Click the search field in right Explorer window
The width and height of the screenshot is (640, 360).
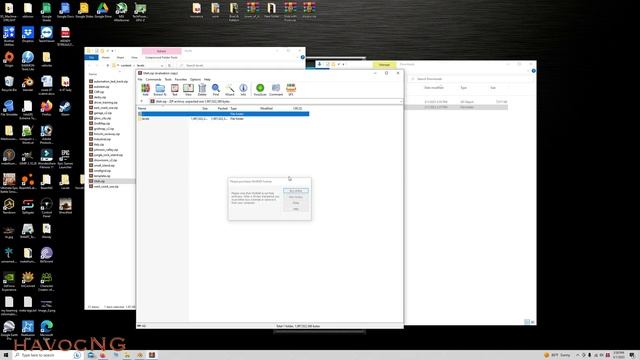click(x=470, y=79)
